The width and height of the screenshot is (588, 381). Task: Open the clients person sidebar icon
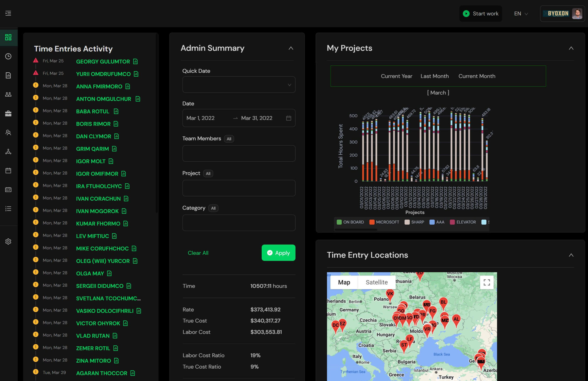(x=8, y=133)
